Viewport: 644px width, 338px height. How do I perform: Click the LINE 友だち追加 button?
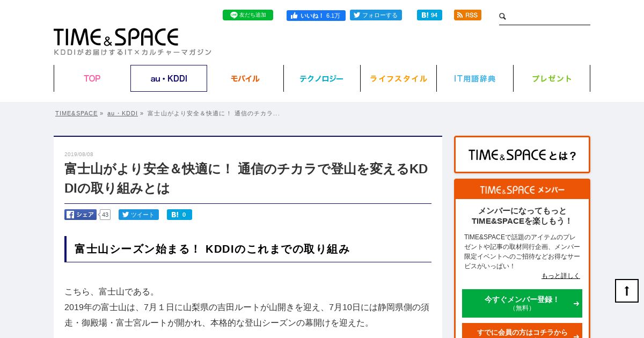coord(248,15)
